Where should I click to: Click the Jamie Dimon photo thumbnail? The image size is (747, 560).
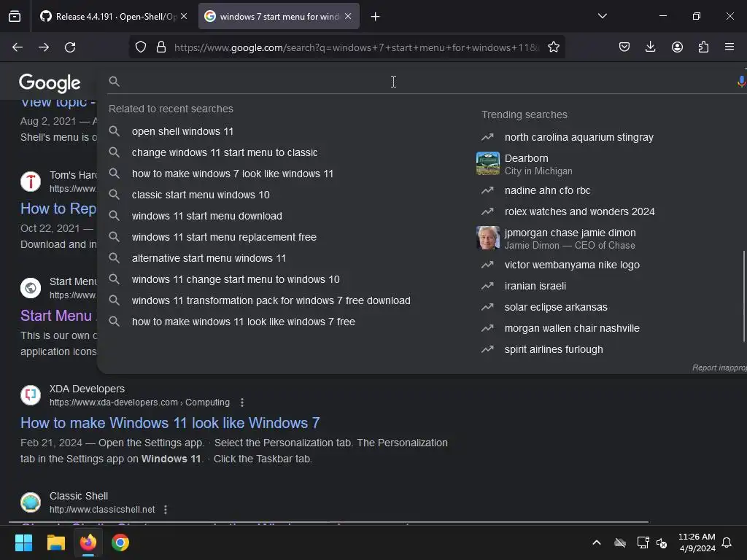(488, 238)
